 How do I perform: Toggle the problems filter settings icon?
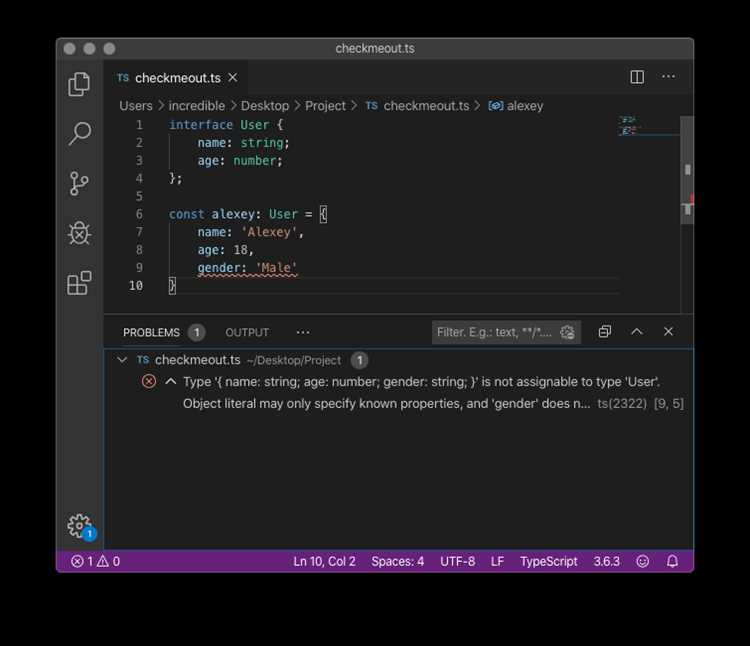(x=567, y=332)
